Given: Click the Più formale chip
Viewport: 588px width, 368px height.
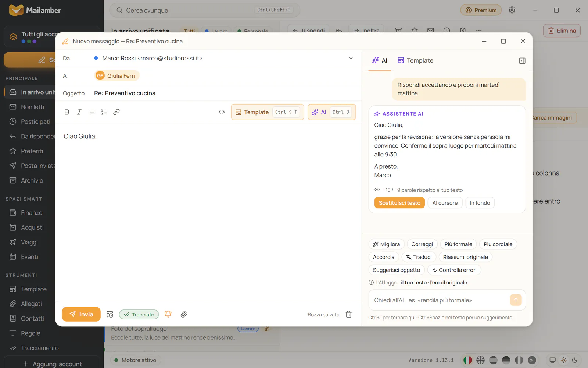Looking at the screenshot, I should [x=458, y=244].
